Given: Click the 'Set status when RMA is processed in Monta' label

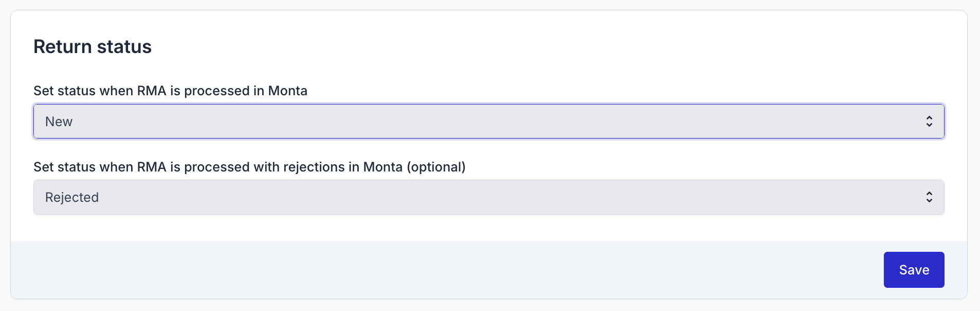Looking at the screenshot, I should click(170, 91).
